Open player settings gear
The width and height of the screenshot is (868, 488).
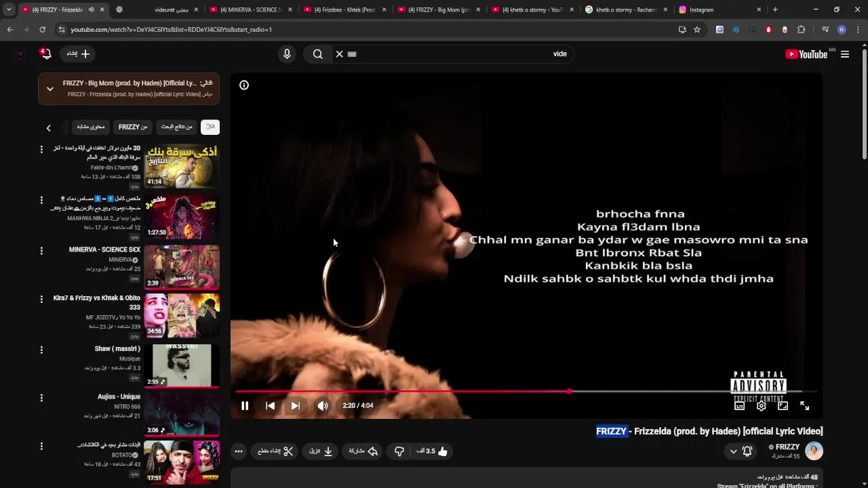coord(762,405)
